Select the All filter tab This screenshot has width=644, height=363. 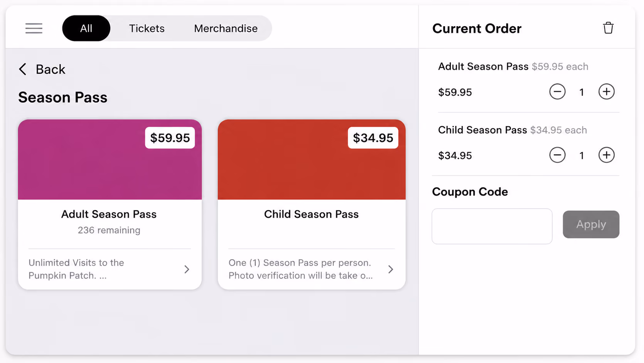pos(86,28)
